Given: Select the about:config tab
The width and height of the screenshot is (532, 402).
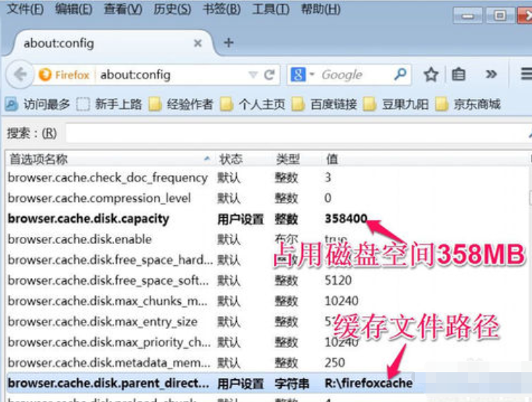Looking at the screenshot, I should (112, 43).
